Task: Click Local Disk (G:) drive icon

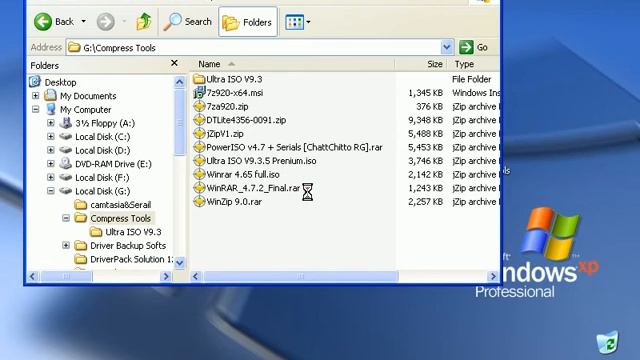Action: point(66,191)
